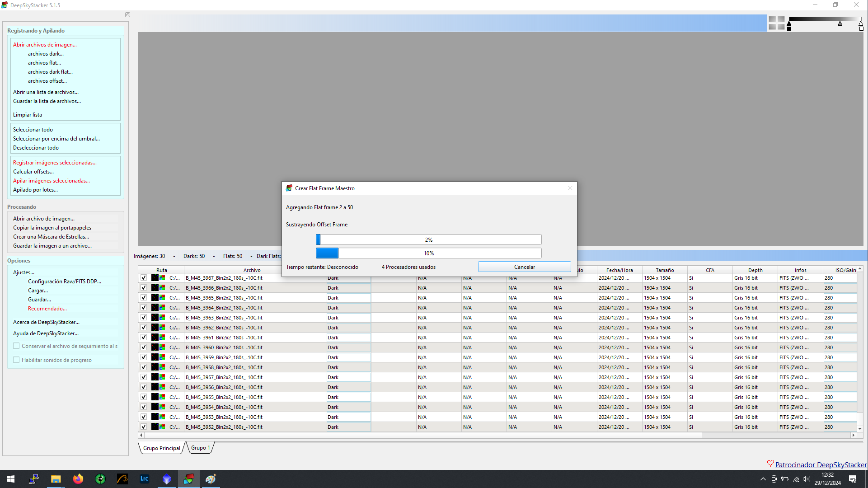Click Abrir archivos de imagen
This screenshot has width=868, height=488.
tap(45, 45)
